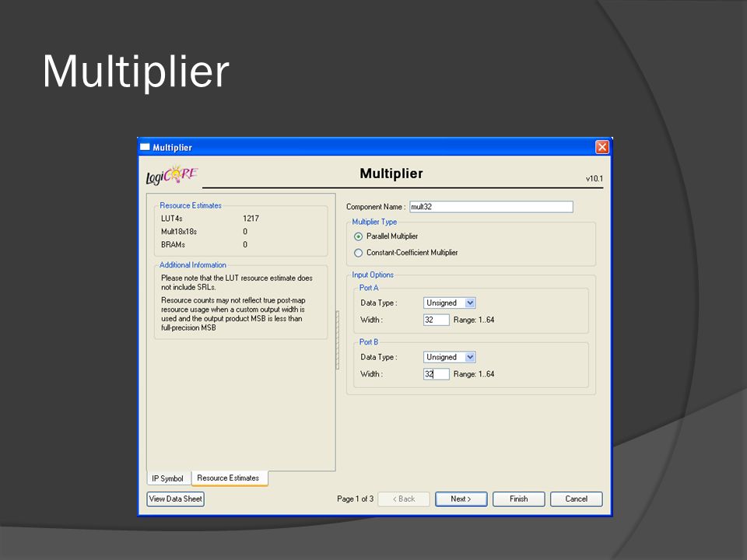
Task: Click the panel splitter handle
Action: pos(338,340)
